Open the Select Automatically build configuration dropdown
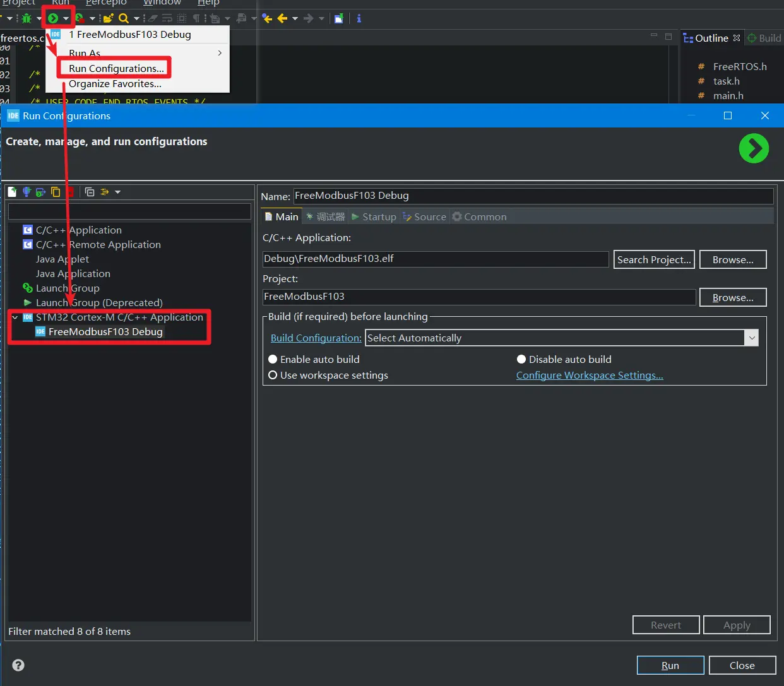Image resolution: width=784 pixels, height=686 pixels. [x=562, y=338]
